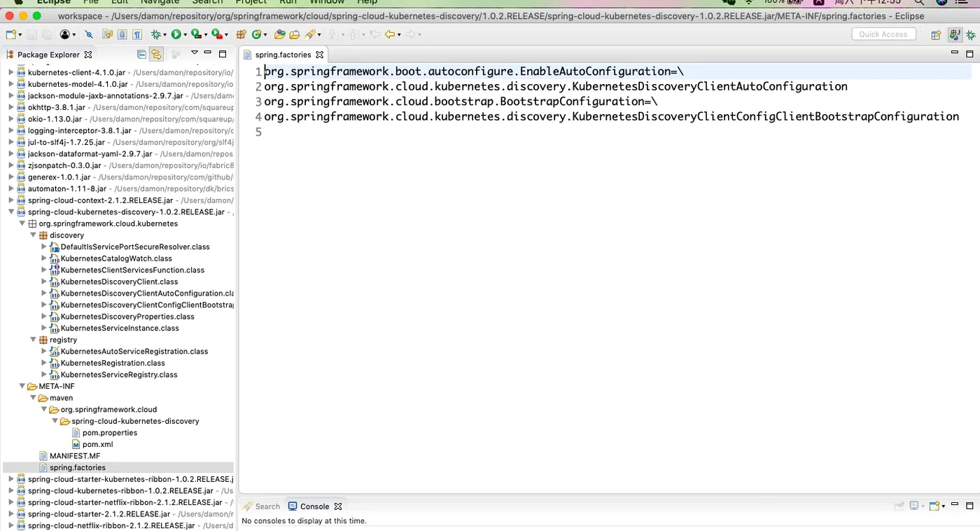The width and height of the screenshot is (980, 531).
Task: Maximize the Package Explorer view
Action: 223,54
